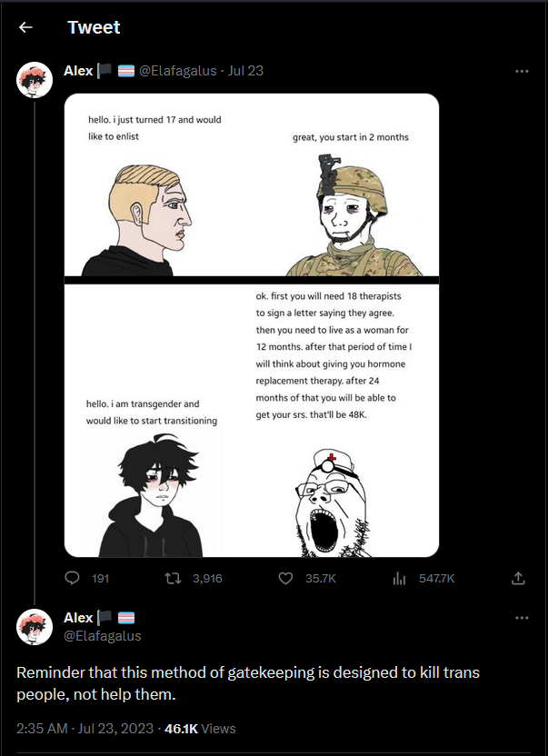This screenshot has width=548, height=756.
Task: Open Alex's profile avatar on first tweet
Action: click(35, 80)
